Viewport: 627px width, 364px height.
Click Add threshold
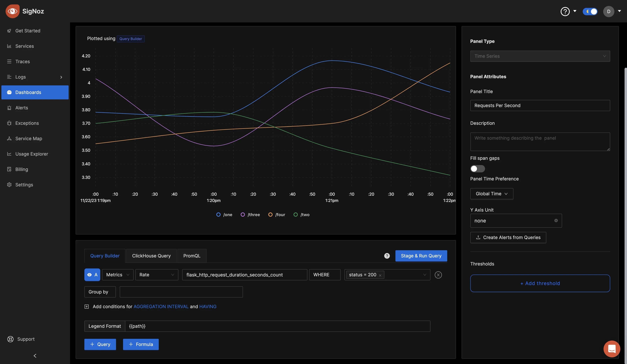coord(540,283)
